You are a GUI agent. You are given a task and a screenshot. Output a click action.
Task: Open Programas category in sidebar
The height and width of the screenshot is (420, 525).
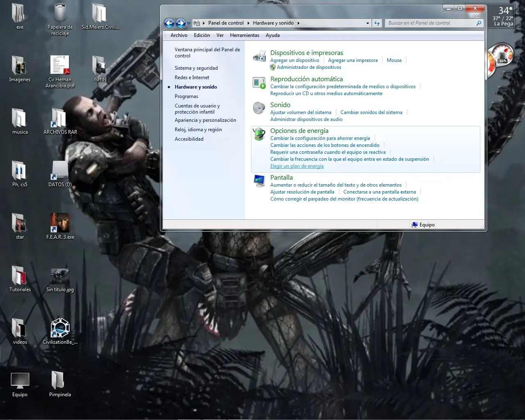(186, 96)
